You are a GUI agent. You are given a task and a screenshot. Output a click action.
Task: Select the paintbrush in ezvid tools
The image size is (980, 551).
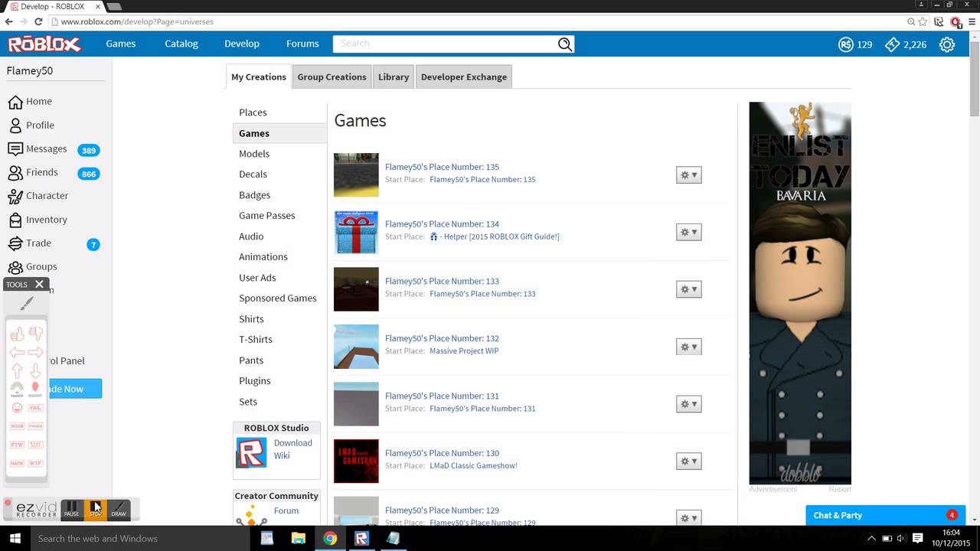pyautogui.click(x=26, y=304)
